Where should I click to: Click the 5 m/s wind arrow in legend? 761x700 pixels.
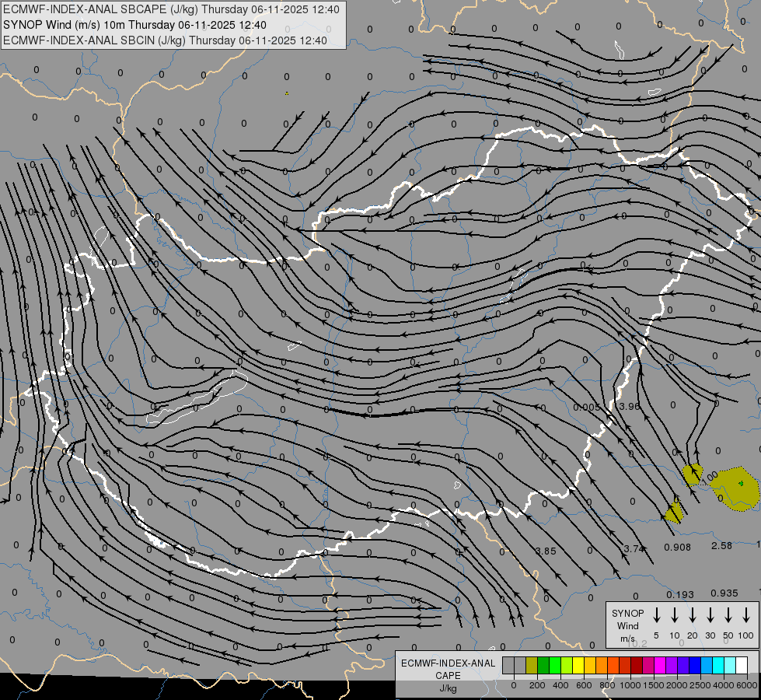click(x=656, y=614)
